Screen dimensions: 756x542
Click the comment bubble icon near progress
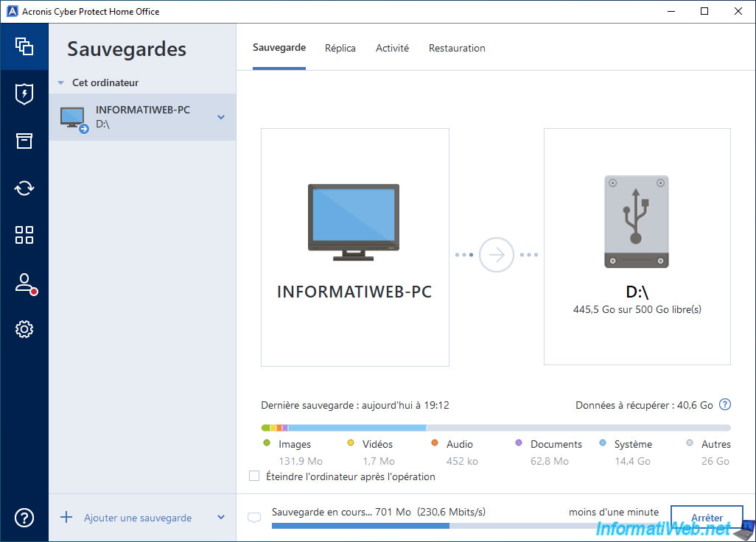coord(254,518)
